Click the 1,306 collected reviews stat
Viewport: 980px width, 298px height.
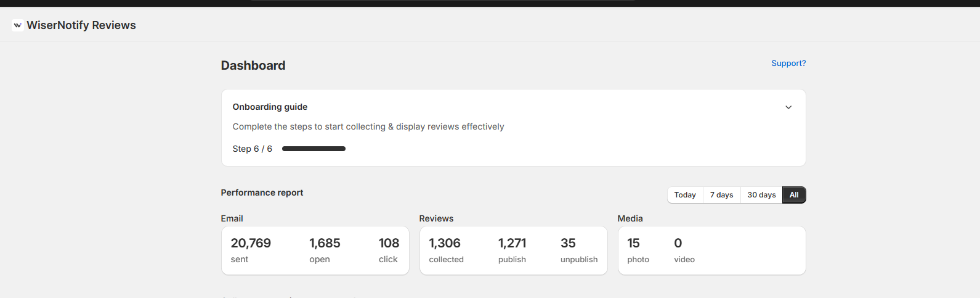tap(446, 250)
